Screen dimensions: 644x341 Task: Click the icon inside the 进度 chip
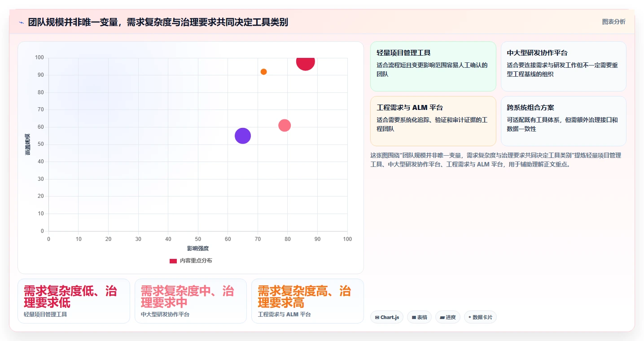point(442,317)
